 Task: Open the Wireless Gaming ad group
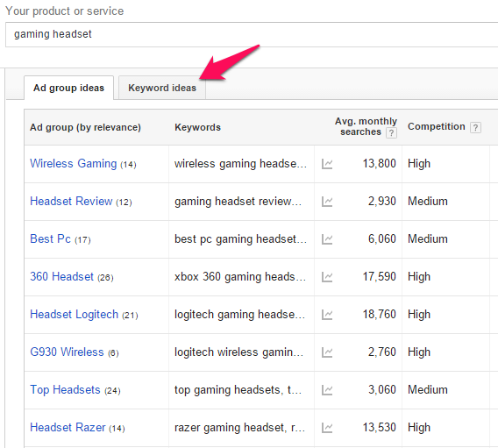click(74, 164)
